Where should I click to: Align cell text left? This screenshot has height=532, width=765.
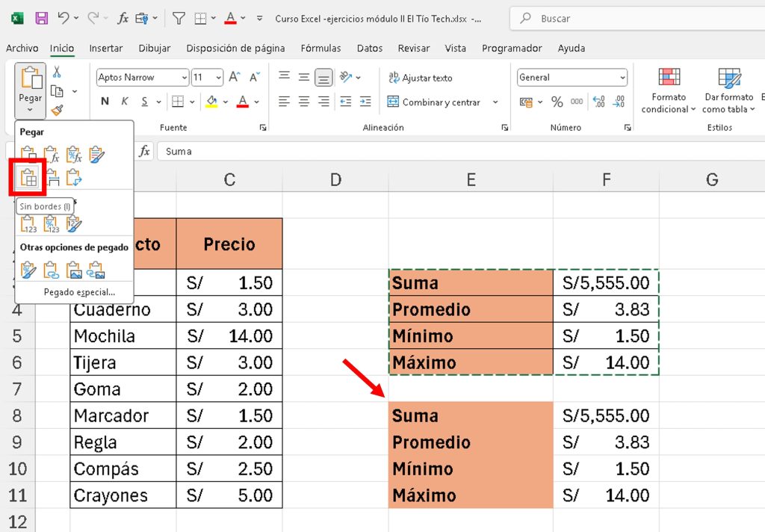284,102
